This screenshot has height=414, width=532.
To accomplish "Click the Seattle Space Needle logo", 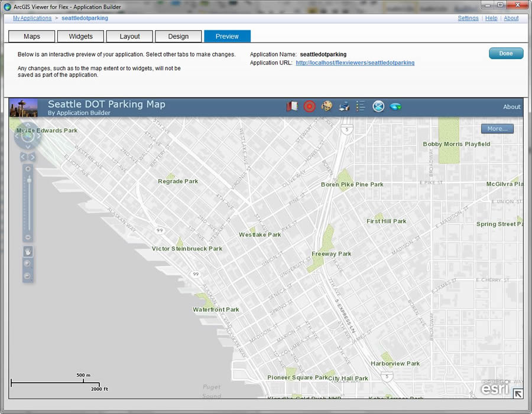I will point(24,107).
